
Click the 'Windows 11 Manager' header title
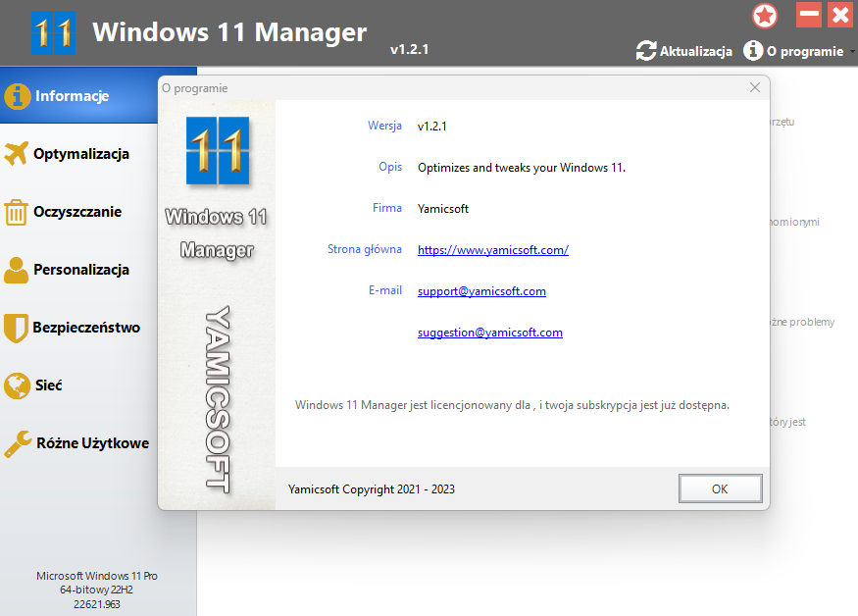tap(229, 32)
